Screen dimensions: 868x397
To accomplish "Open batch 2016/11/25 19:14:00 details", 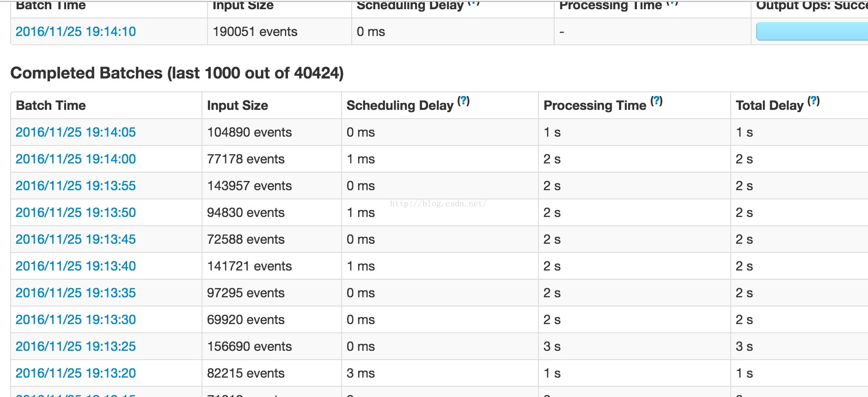I will pos(76,159).
